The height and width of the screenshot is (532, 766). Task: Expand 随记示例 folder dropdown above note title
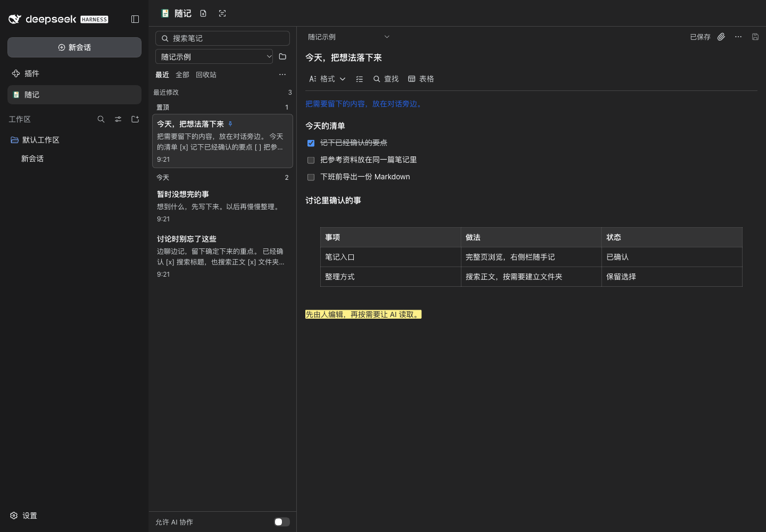pyautogui.click(x=349, y=37)
